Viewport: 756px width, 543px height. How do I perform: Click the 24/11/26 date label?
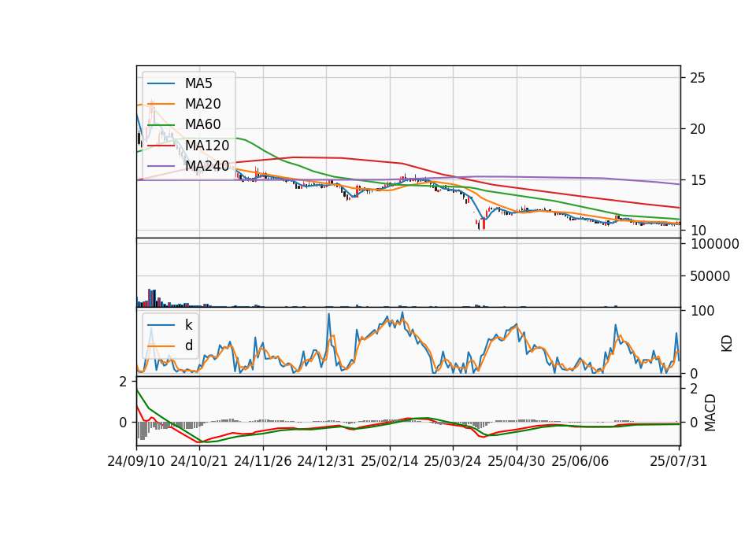[x=263, y=461]
